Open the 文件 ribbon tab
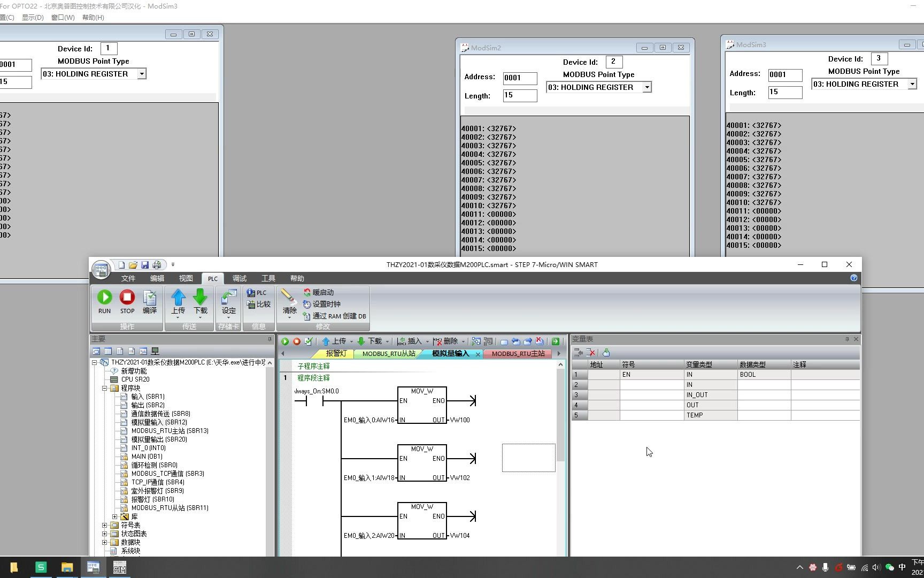The height and width of the screenshot is (578, 924). (x=128, y=278)
